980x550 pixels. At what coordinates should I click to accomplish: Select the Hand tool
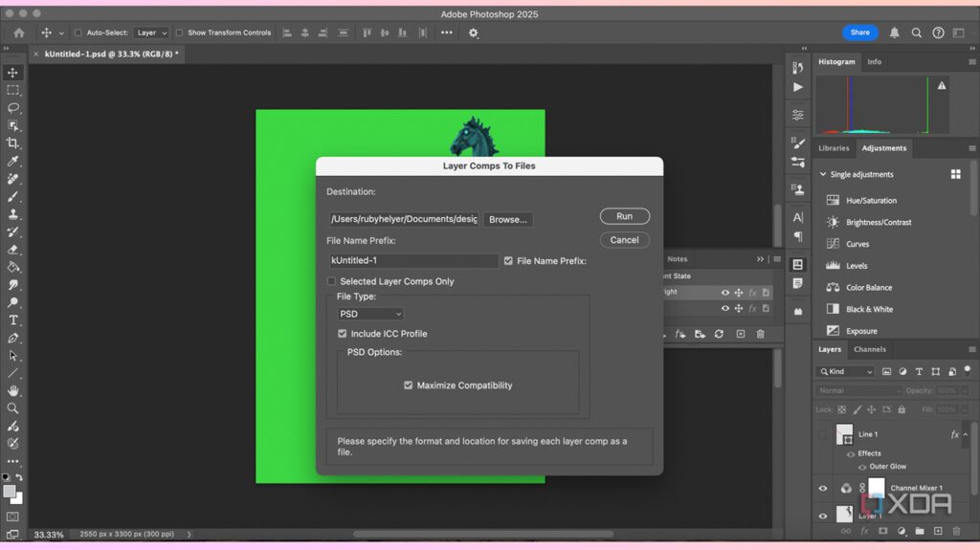(x=12, y=390)
